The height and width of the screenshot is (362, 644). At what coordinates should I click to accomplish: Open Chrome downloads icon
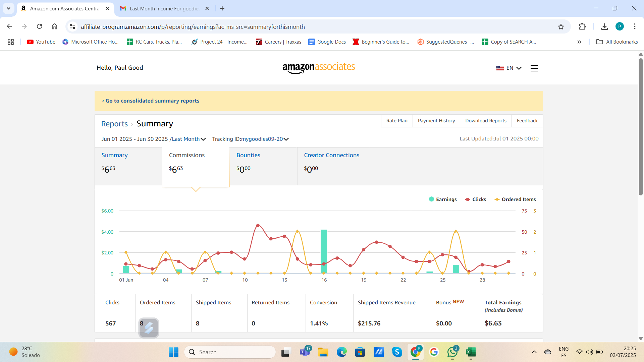[604, 26]
